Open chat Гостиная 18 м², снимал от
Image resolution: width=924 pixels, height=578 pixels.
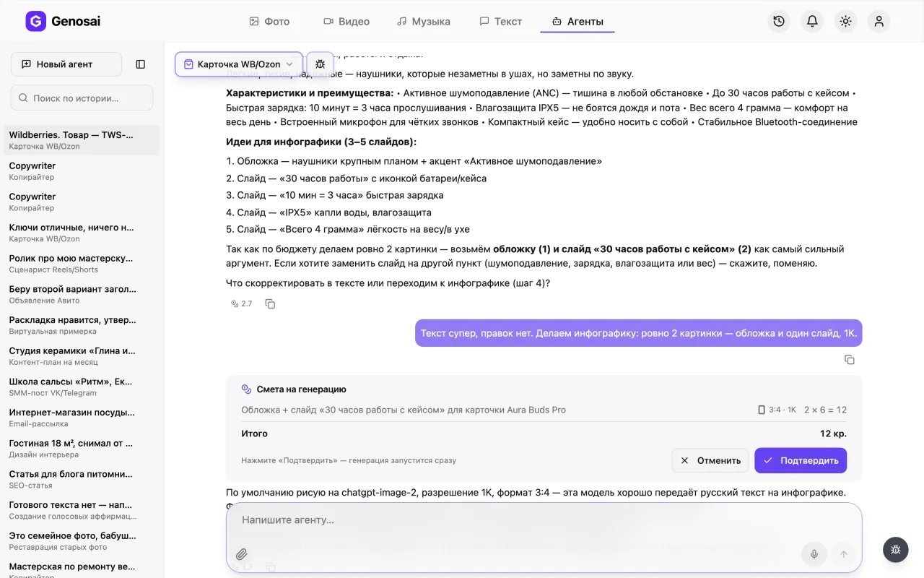[82, 449]
